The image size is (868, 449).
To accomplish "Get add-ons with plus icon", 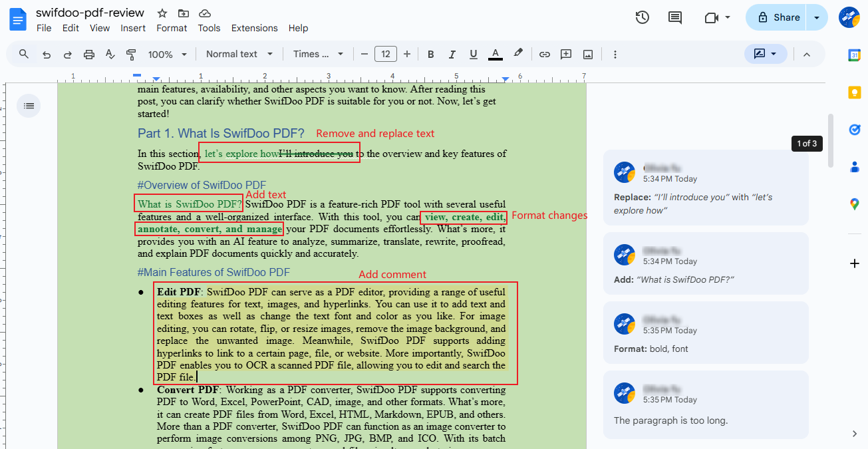I will coord(855,264).
